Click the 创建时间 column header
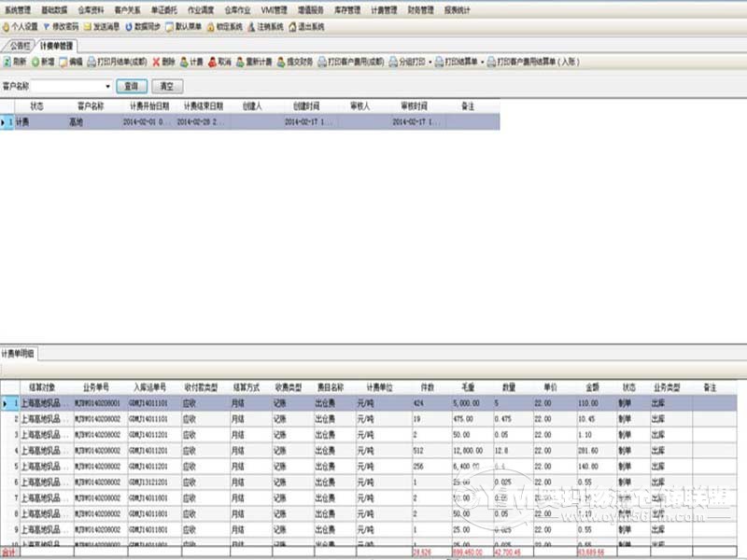Screen dimensions: 747x560 pyautogui.click(x=306, y=106)
